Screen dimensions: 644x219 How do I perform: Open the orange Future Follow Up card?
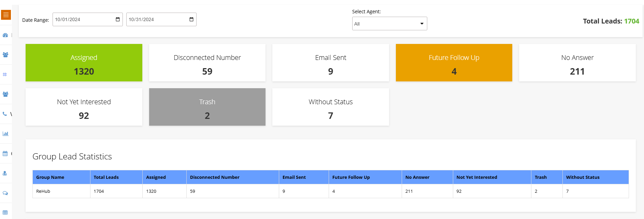454,63
